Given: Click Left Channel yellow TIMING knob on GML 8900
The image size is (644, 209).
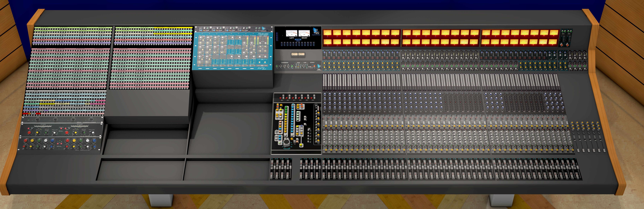Looking at the screenshot, I should [37, 133].
